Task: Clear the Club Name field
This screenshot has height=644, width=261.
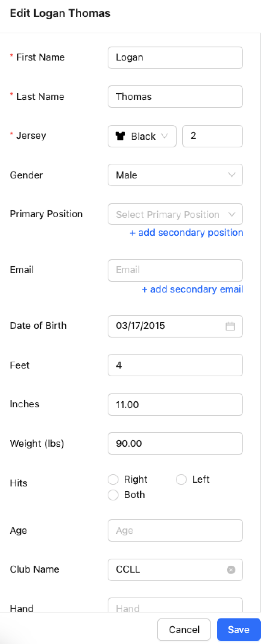Action: click(x=231, y=570)
